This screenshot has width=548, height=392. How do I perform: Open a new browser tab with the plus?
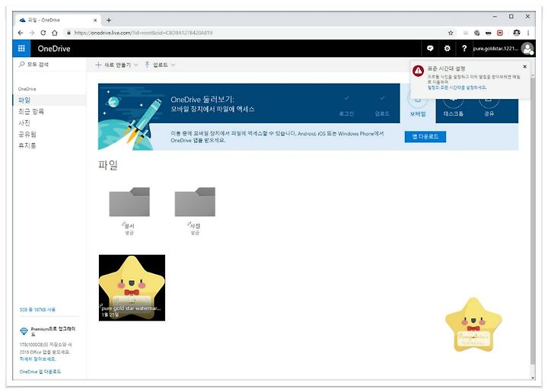109,21
